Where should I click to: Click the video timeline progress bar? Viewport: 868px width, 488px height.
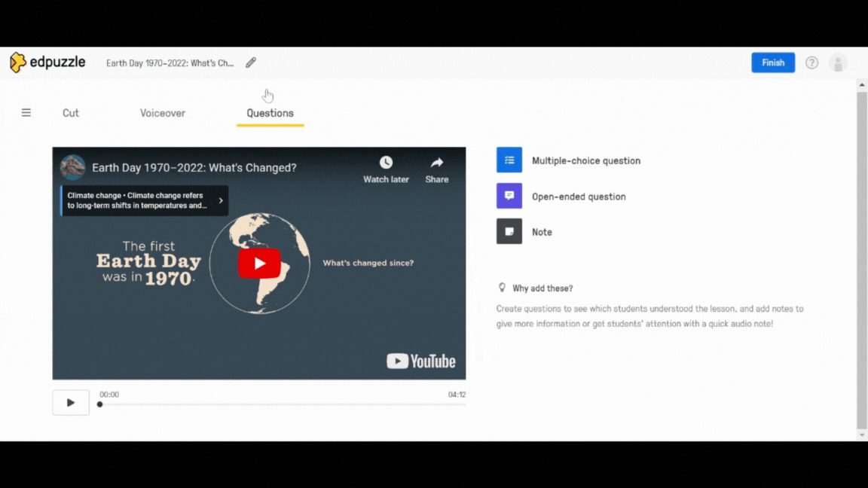click(x=283, y=404)
